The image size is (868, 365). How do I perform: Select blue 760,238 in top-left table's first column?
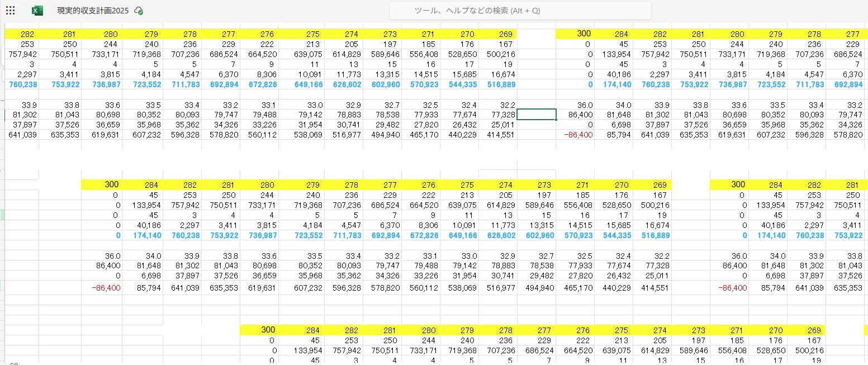pyautogui.click(x=23, y=84)
